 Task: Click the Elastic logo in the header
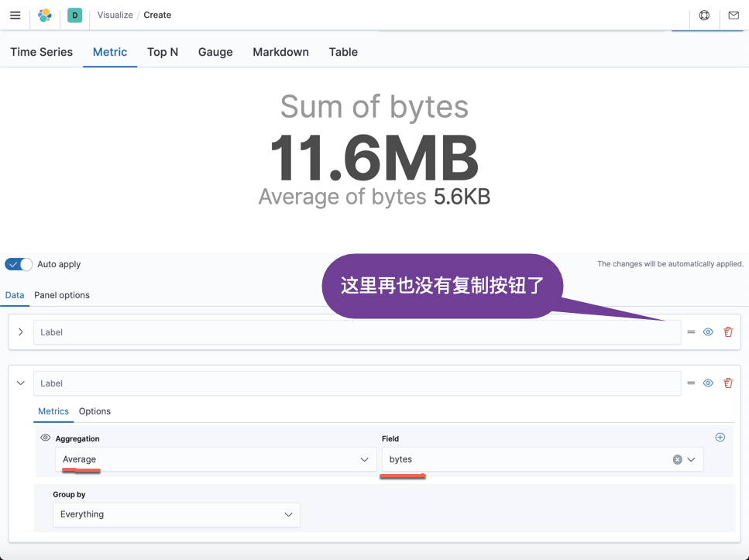[44, 15]
